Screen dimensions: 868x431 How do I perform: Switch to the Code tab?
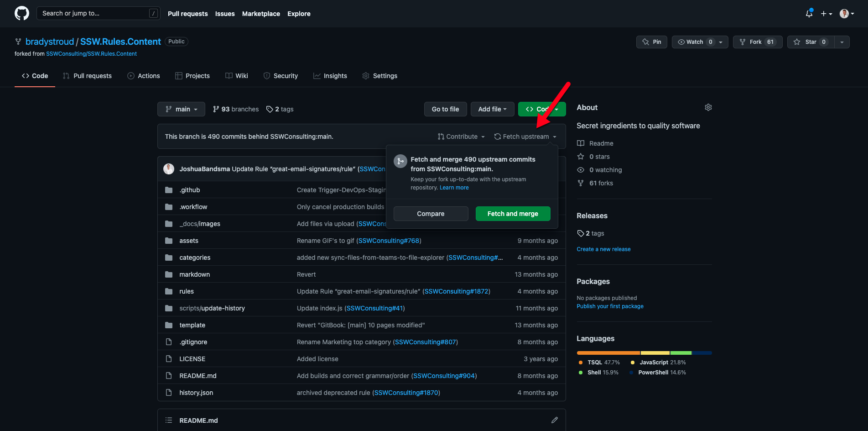[35, 76]
